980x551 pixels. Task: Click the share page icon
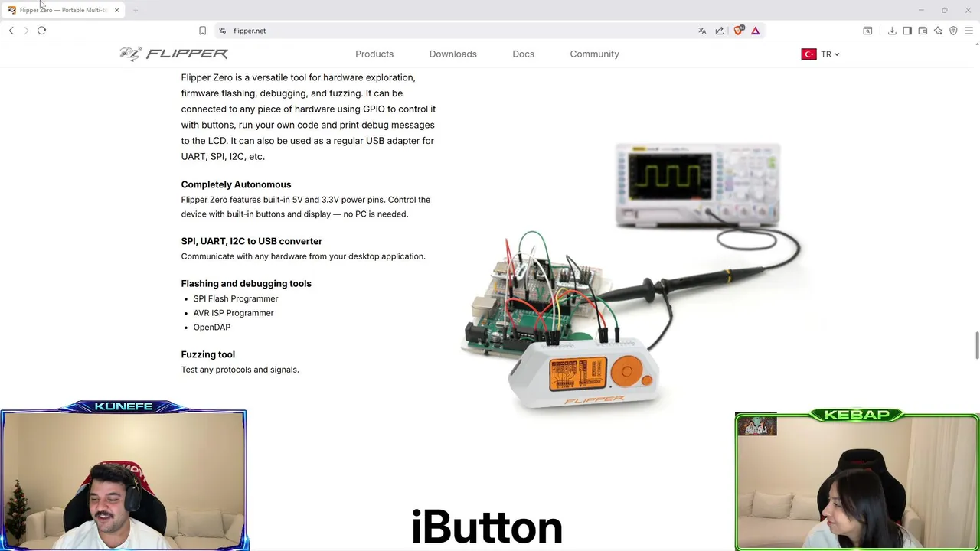[x=720, y=31]
